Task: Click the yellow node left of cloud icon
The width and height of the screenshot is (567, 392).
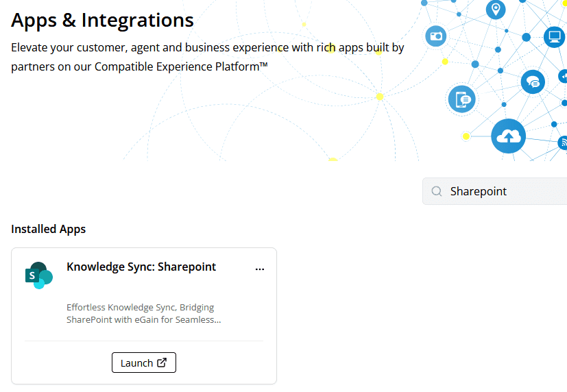Action: click(x=466, y=136)
